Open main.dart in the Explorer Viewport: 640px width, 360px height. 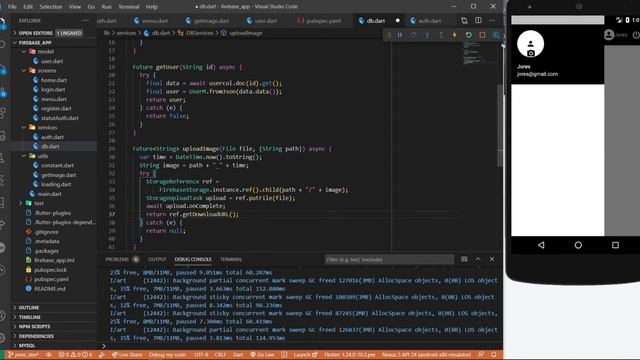[49, 194]
